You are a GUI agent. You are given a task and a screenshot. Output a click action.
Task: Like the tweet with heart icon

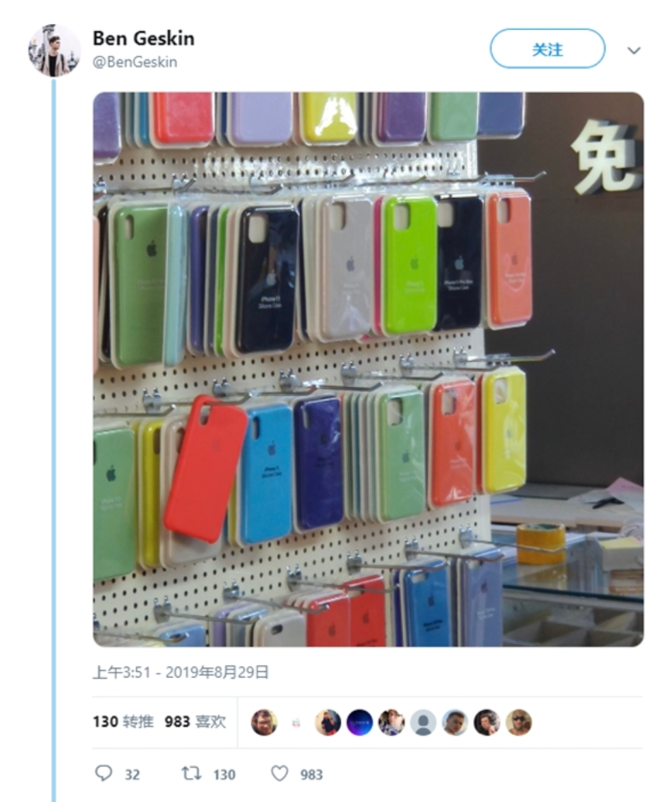tap(279, 773)
